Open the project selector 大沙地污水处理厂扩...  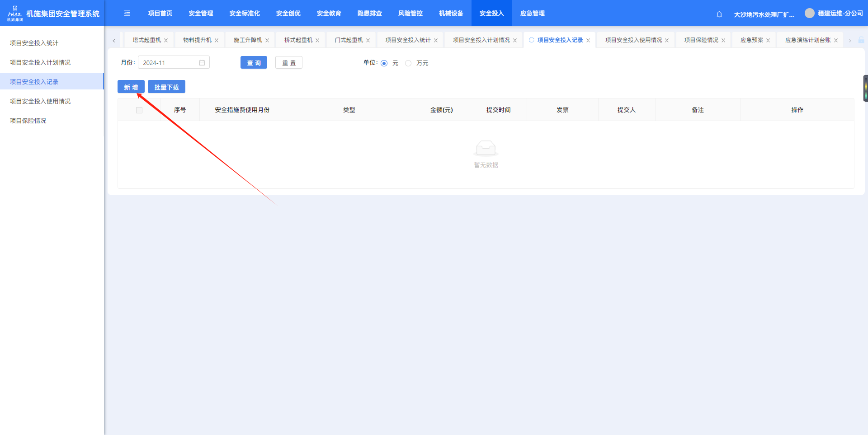[764, 14]
